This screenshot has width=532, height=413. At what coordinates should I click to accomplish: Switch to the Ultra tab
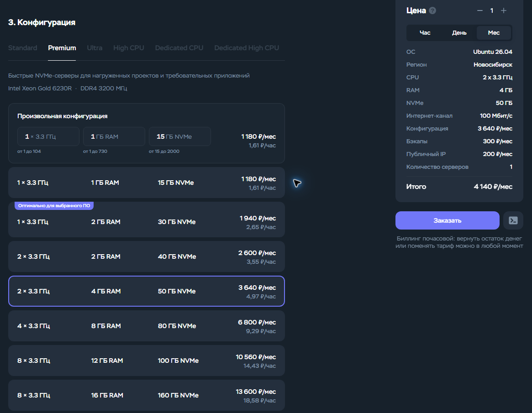(x=95, y=48)
